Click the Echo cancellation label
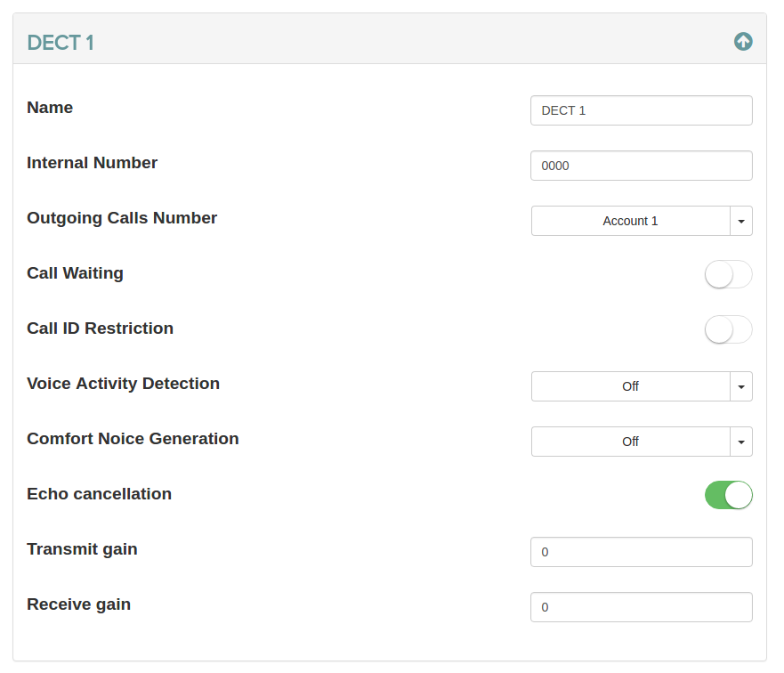This screenshot has width=784, height=673. [x=99, y=494]
